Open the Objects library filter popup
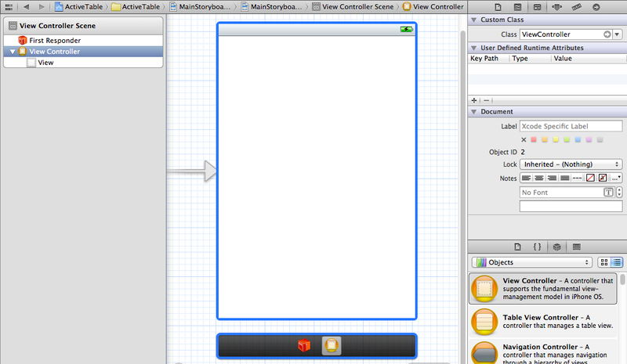Viewport: 627px width, 364px height. click(x=532, y=262)
